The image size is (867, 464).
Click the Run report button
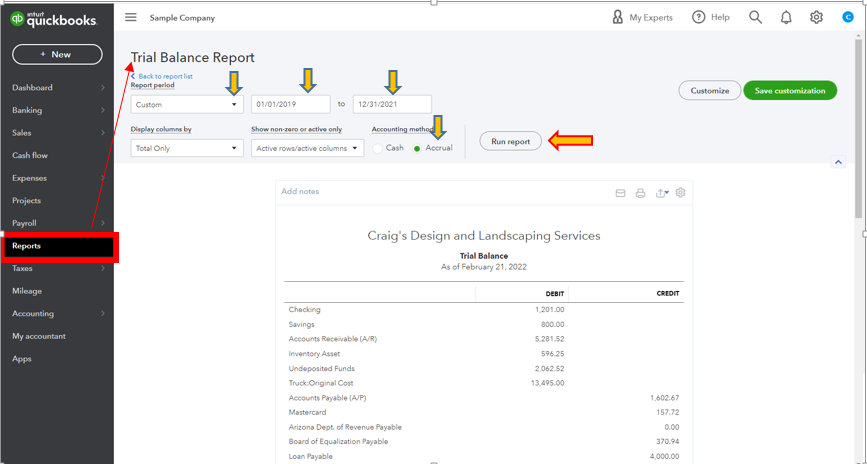511,142
